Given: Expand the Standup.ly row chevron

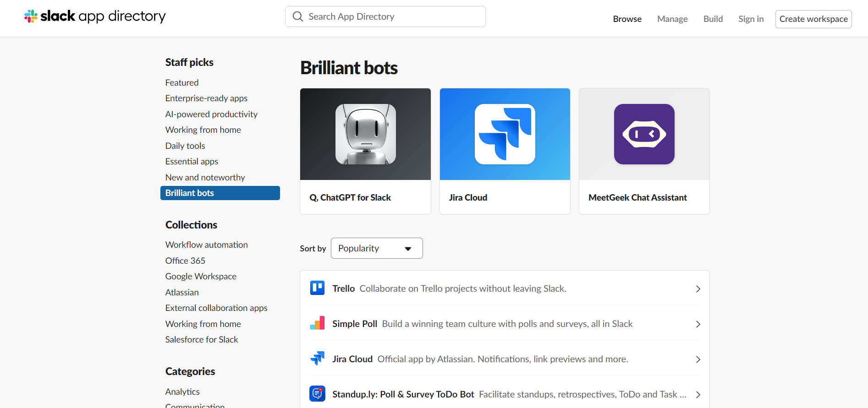Looking at the screenshot, I should 698,395.
